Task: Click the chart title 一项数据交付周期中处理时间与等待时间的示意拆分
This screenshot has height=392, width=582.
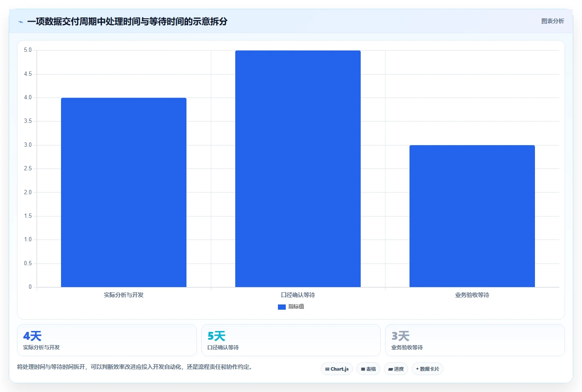Action: tap(127, 21)
